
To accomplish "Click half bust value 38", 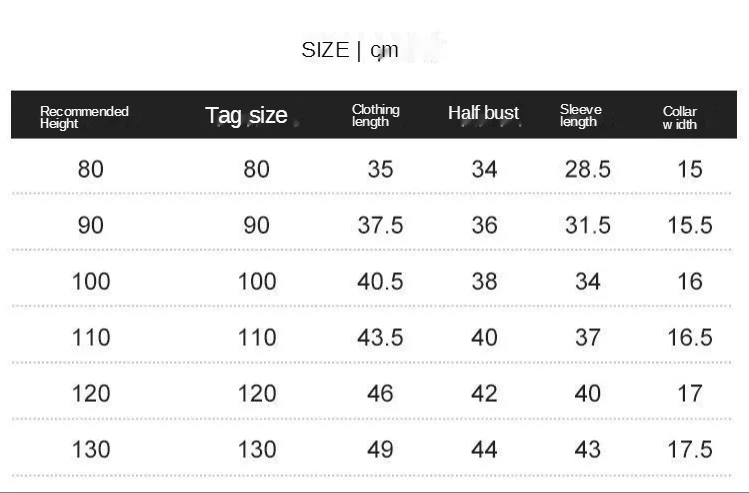I will point(484,281).
